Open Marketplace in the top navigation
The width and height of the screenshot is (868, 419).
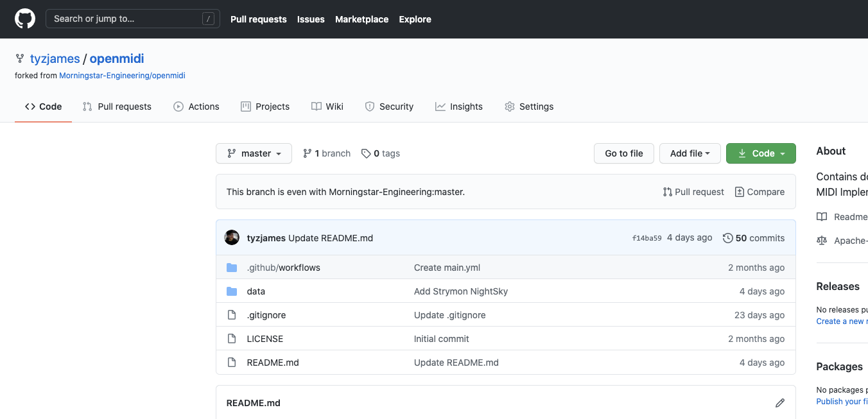pyautogui.click(x=361, y=19)
